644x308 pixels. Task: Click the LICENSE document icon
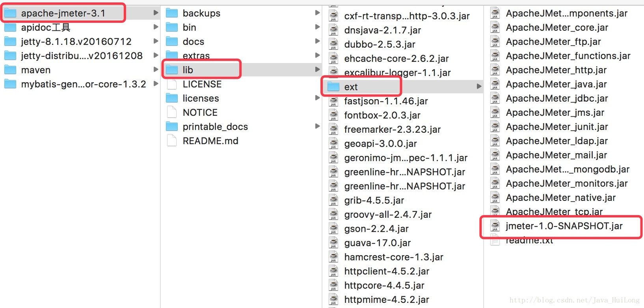(x=172, y=84)
